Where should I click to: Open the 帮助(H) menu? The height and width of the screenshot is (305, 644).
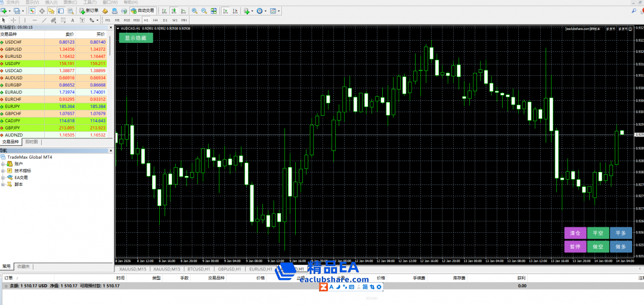131,2
